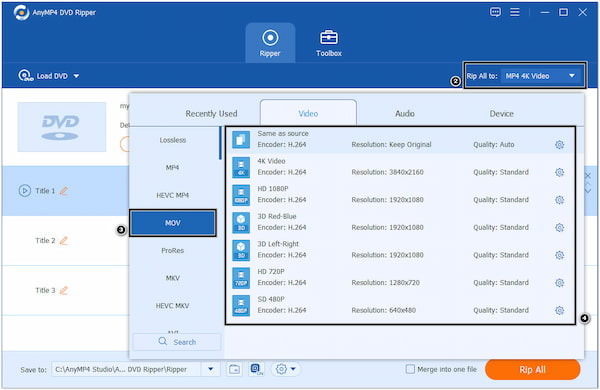Click the Save to path field
This screenshot has width=600, height=390.
[126, 369]
